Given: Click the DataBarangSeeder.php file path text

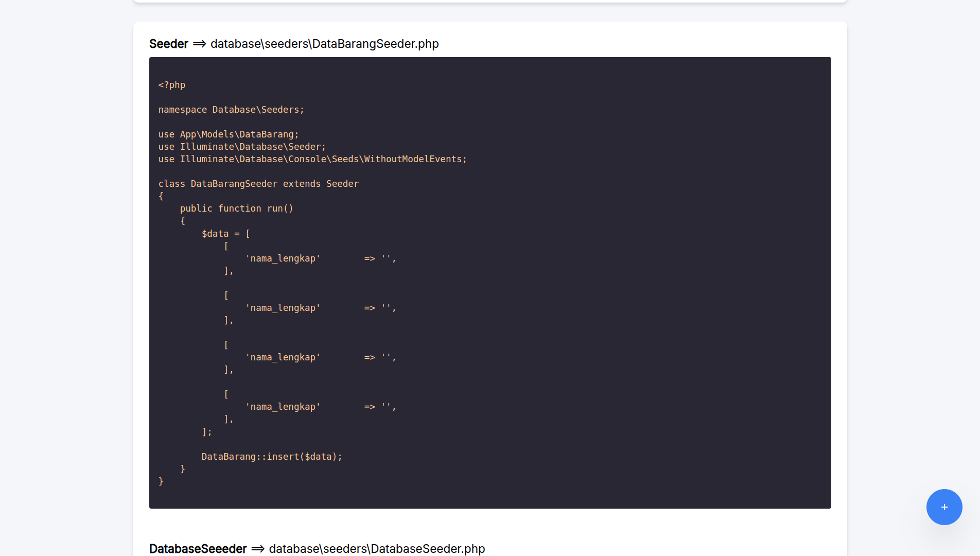Looking at the screenshot, I should (324, 44).
